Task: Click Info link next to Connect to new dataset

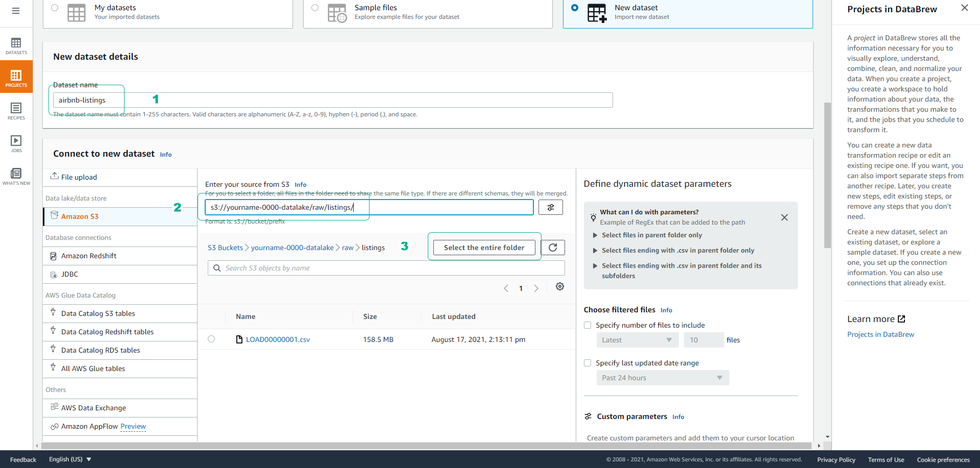Action: [x=166, y=155]
